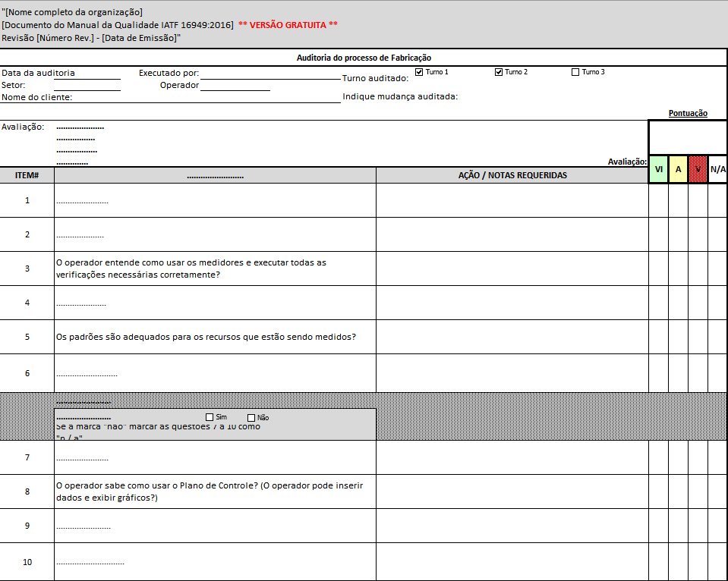The height and width of the screenshot is (581, 728).
Task: Click the N/A column header cell
Action: coord(716,170)
